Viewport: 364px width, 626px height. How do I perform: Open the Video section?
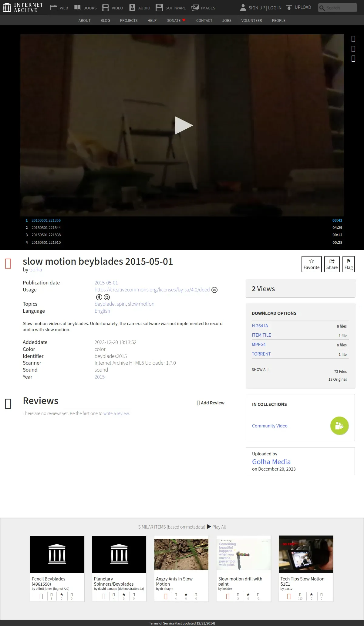pos(113,8)
